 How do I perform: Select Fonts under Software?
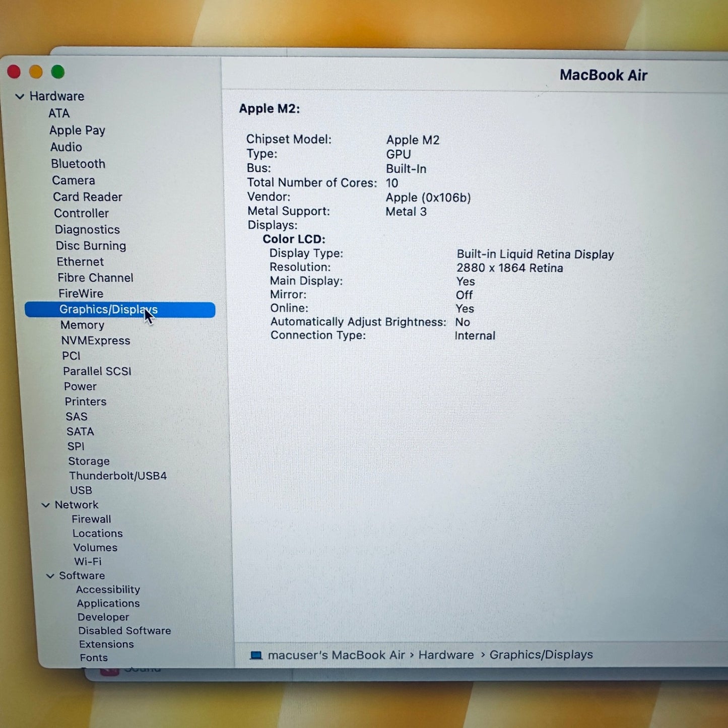[94, 657]
